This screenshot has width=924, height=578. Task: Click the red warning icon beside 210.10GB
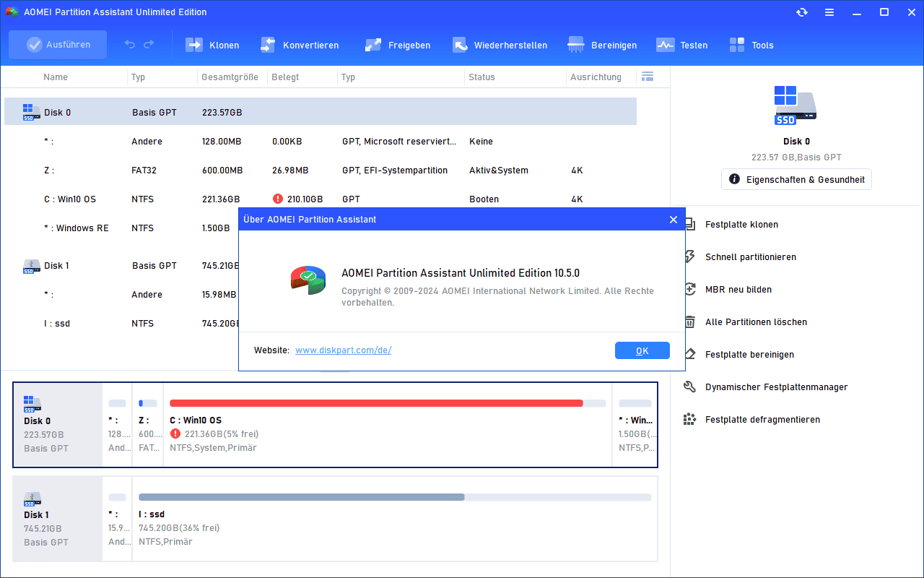point(278,199)
